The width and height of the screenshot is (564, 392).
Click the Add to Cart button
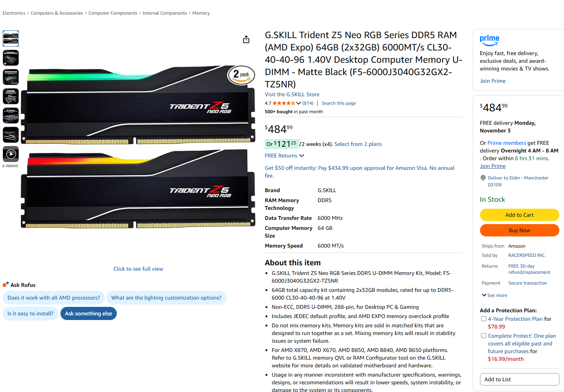(519, 215)
